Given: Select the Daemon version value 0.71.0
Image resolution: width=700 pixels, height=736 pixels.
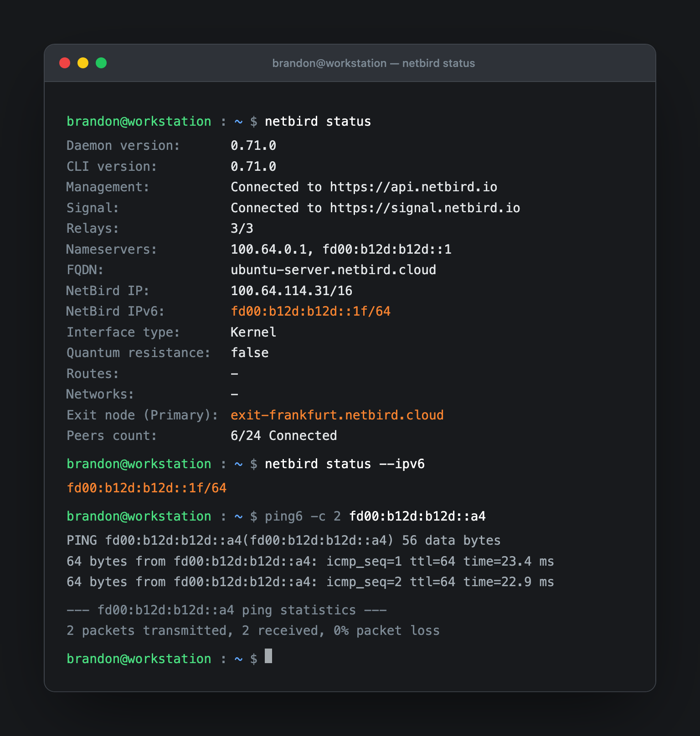Looking at the screenshot, I should (253, 146).
